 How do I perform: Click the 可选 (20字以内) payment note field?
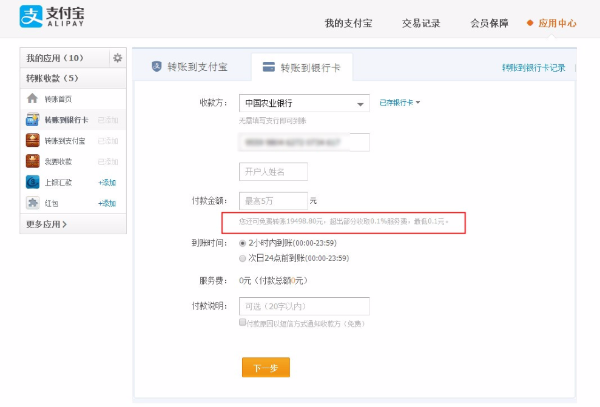(304, 306)
